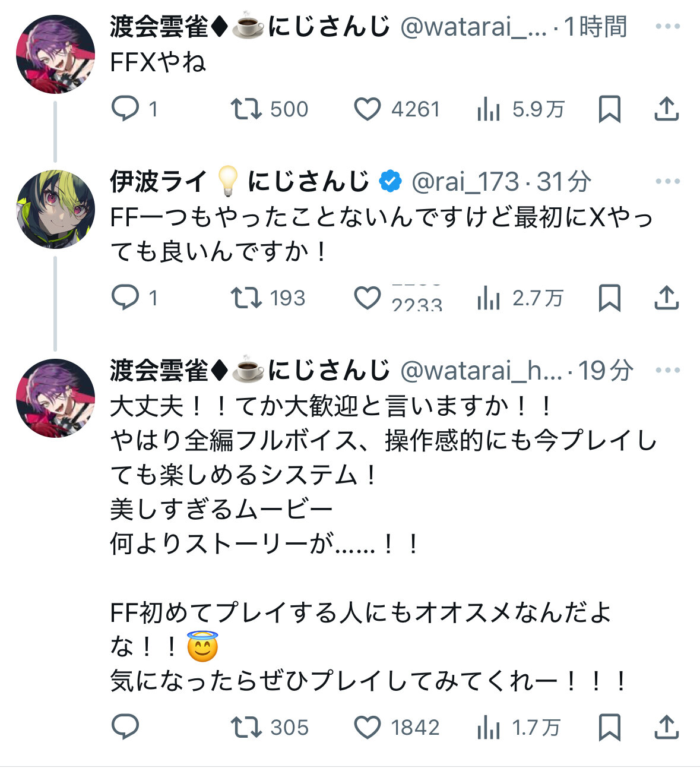This screenshot has height=774, width=700.
Task: Like 伊波ライ's tweet
Action: (x=368, y=298)
